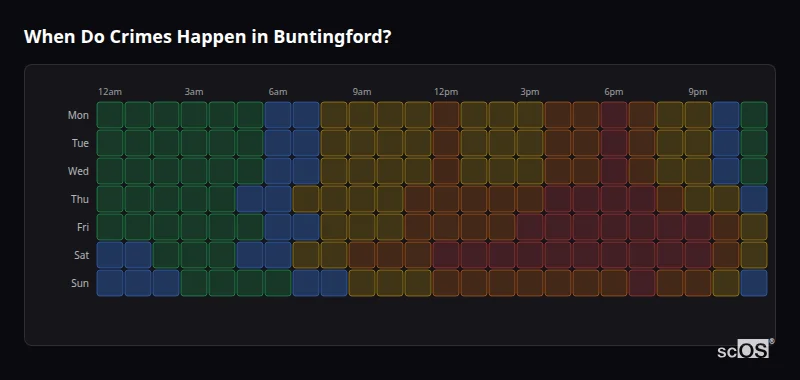
Task: Click the Friday 11pm yellow cell
Action: point(754,227)
